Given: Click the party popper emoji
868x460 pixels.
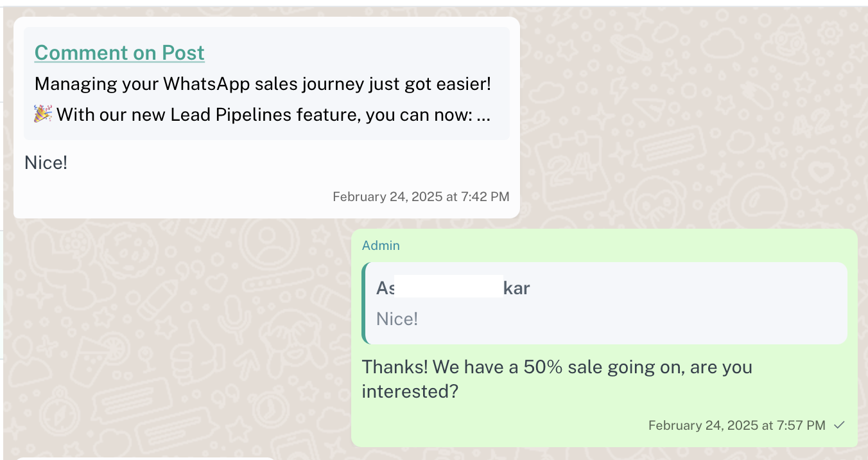Looking at the screenshot, I should pos(43,114).
